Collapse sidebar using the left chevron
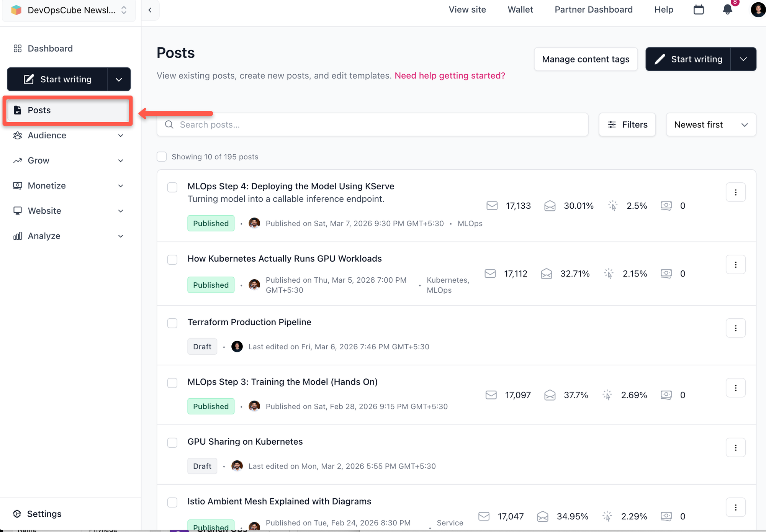Image resolution: width=766 pixels, height=532 pixels. [150, 10]
